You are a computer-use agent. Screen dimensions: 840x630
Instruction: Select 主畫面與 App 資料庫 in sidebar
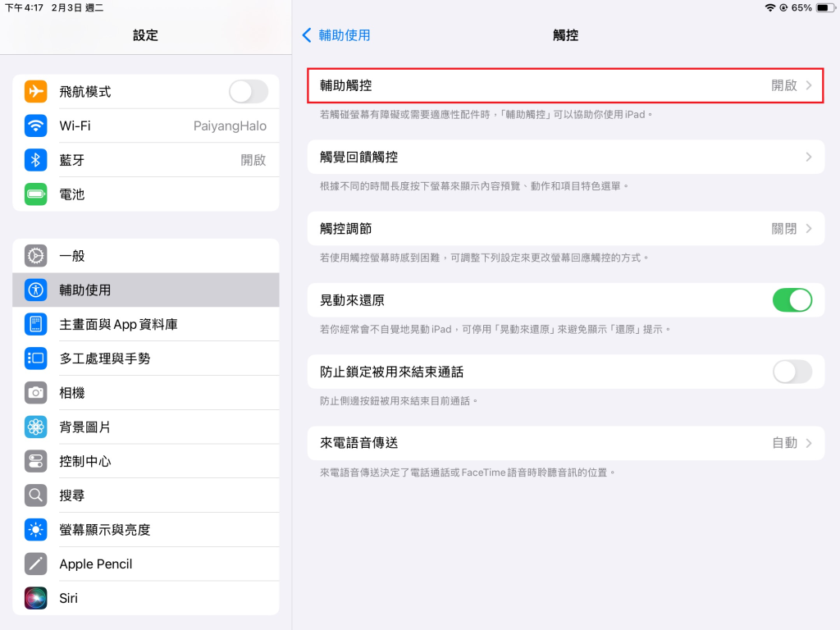pos(118,325)
